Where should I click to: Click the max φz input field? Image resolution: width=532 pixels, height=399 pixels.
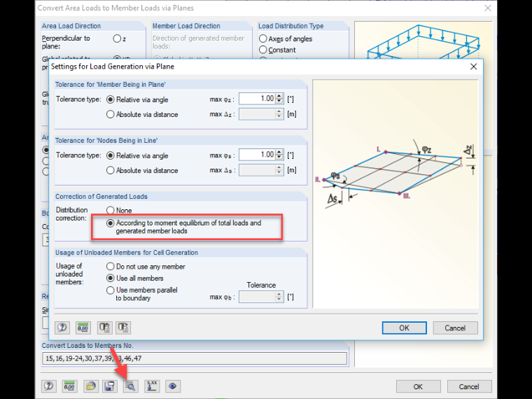tap(257, 99)
